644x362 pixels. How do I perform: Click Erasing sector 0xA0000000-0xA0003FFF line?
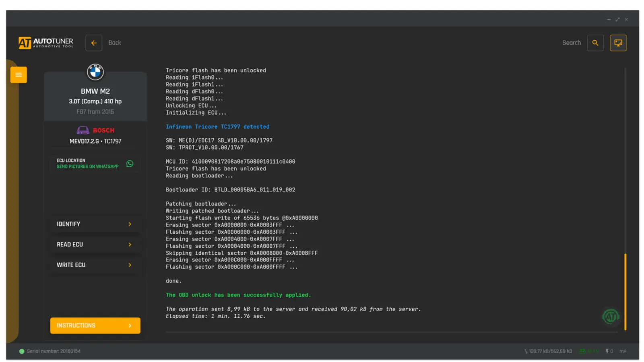[x=230, y=225]
